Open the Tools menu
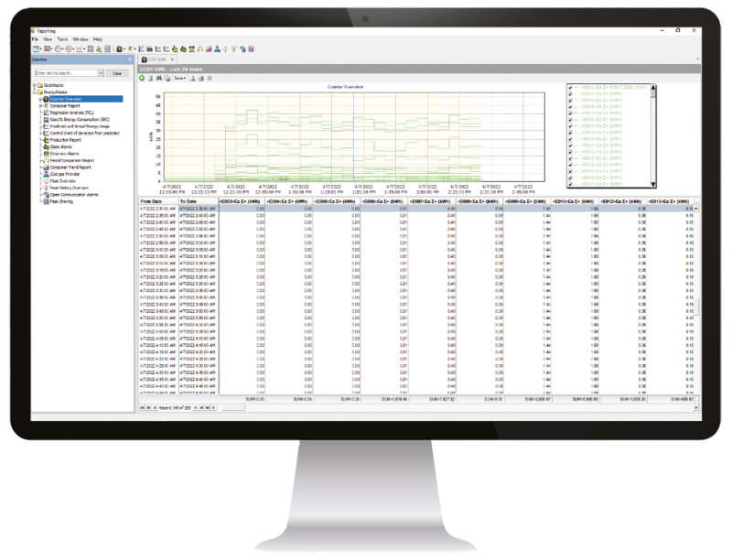The image size is (732, 560). [x=62, y=39]
